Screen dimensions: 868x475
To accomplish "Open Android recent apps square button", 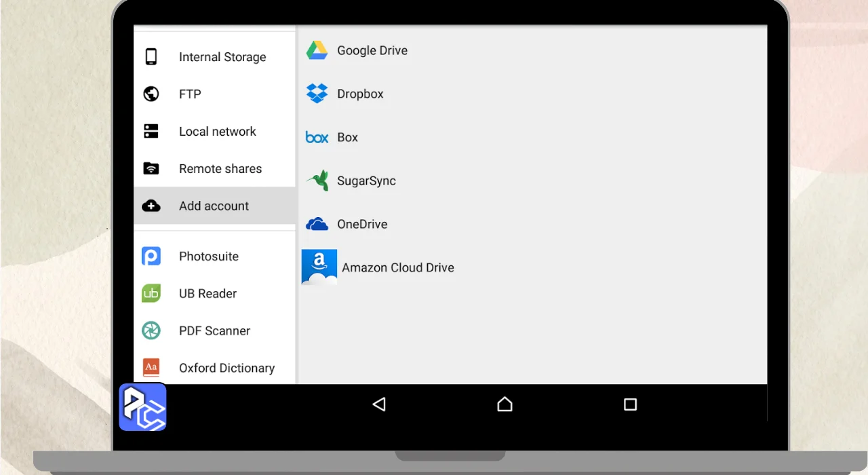I will 630,404.
